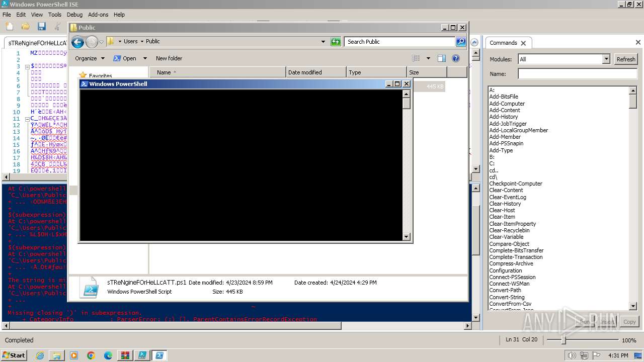Open the File menu
This screenshot has height=362, width=644.
7,15
